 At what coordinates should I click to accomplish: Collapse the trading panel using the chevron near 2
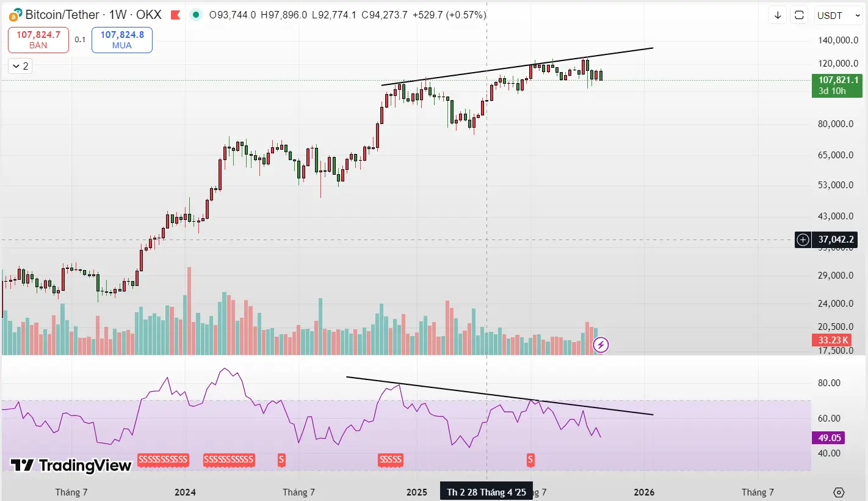[x=19, y=65]
